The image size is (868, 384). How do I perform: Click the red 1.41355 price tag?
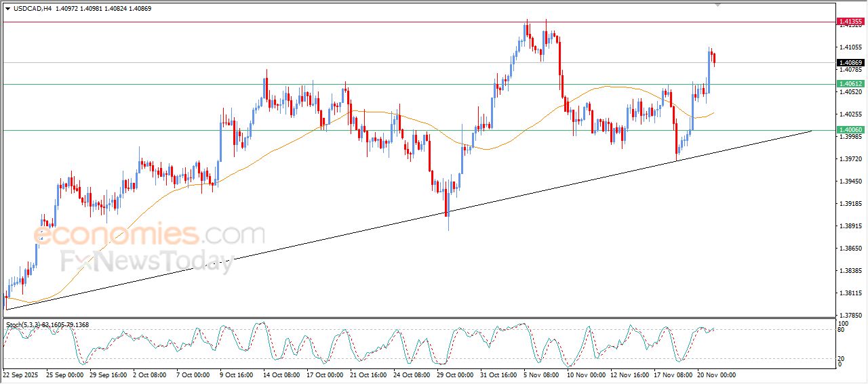pos(850,22)
